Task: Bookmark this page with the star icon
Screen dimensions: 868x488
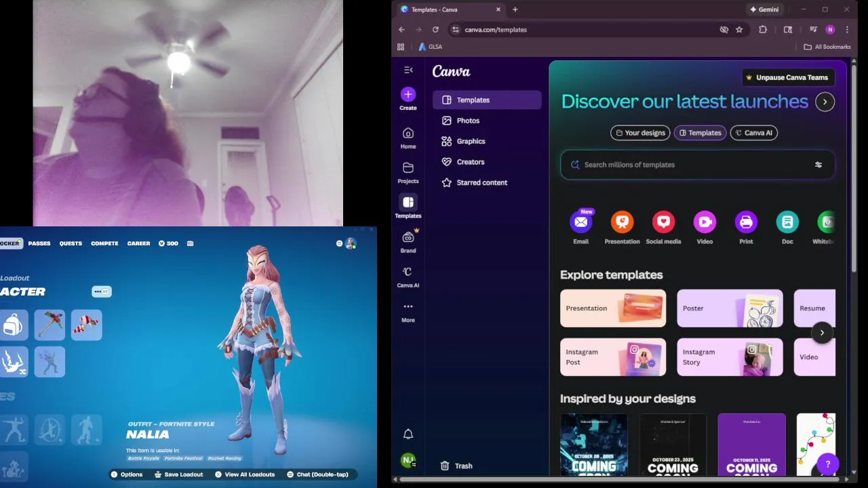Action: 739,30
